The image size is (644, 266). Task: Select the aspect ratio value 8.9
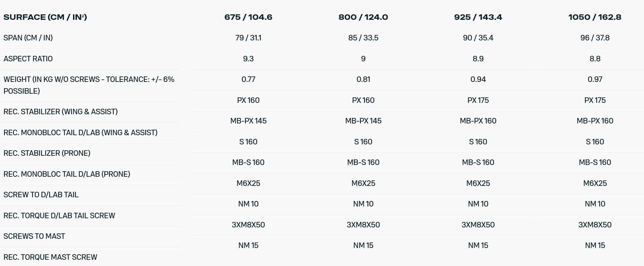pos(478,59)
